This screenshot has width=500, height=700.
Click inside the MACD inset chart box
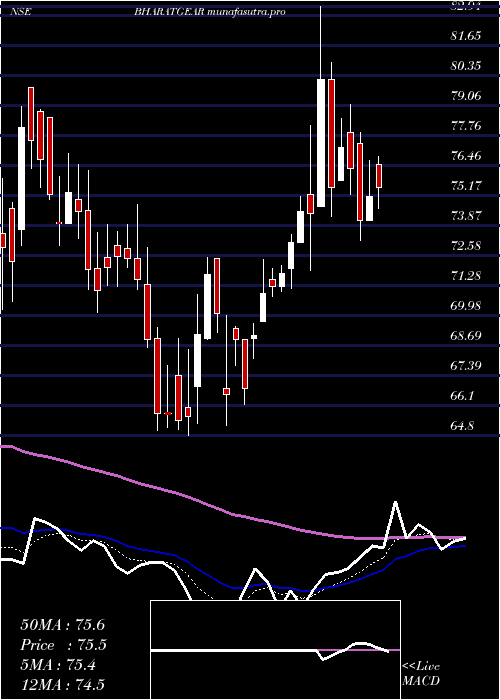pos(275,650)
